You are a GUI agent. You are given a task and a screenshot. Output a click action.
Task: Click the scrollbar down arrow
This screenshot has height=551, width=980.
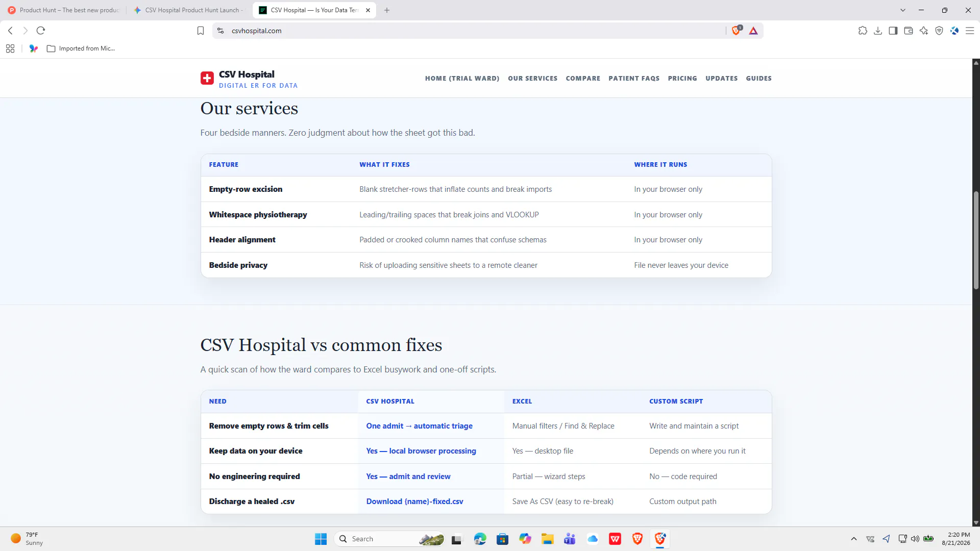[976, 523]
